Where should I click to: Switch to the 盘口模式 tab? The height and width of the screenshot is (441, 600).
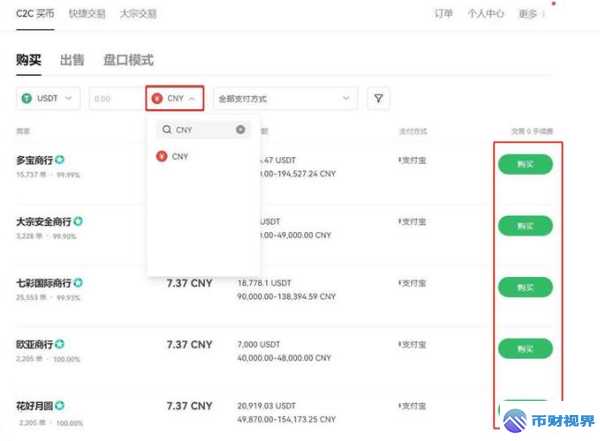[128, 61]
